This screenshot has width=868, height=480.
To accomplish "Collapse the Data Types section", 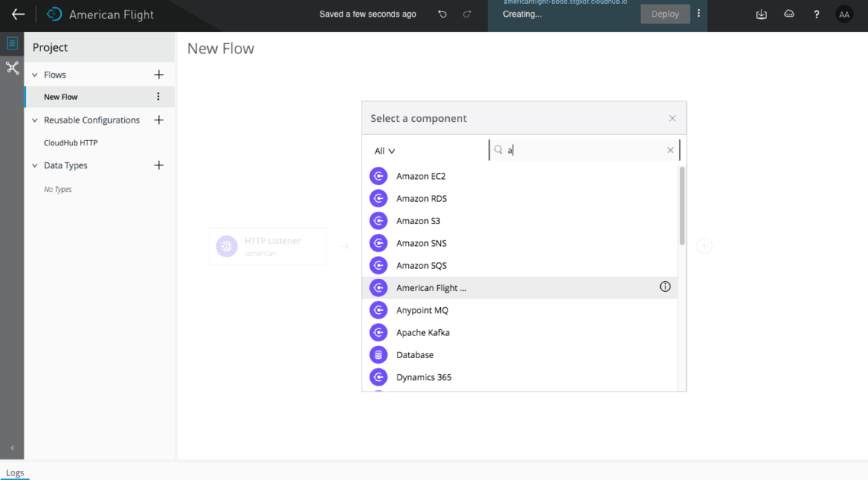I will [x=34, y=165].
